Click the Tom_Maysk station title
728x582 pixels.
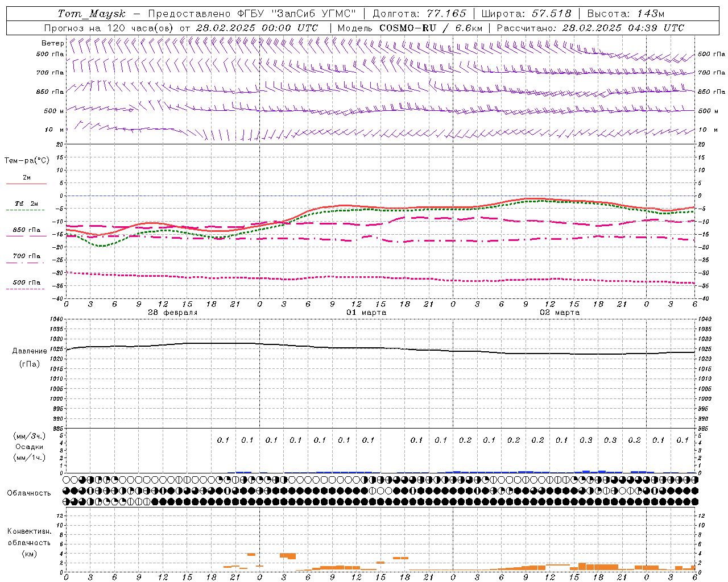click(92, 14)
